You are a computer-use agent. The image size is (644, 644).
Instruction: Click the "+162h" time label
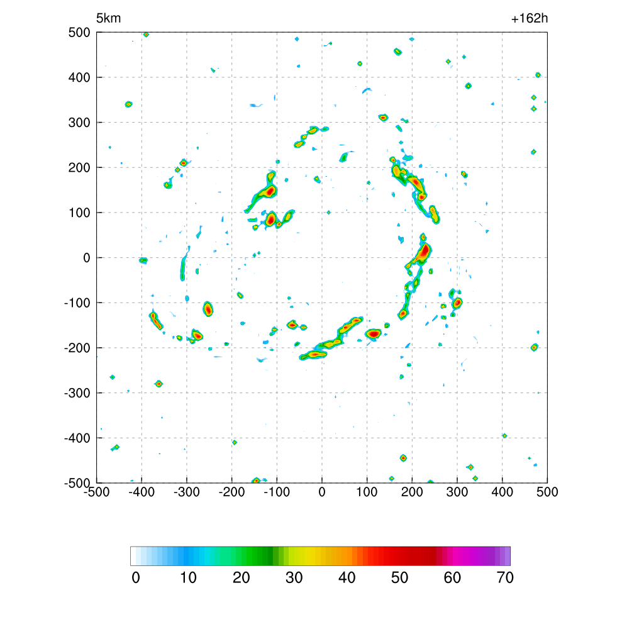[530, 18]
